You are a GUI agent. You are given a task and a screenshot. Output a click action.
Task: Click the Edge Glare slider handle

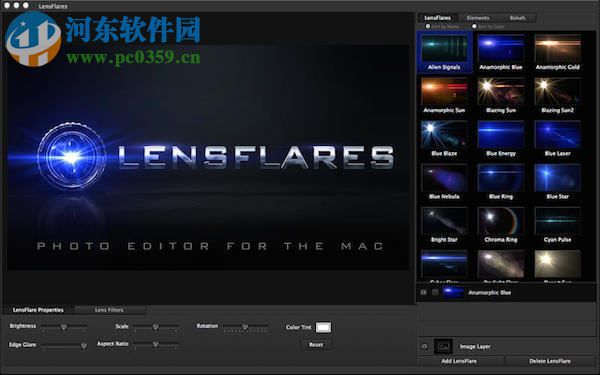click(x=83, y=346)
